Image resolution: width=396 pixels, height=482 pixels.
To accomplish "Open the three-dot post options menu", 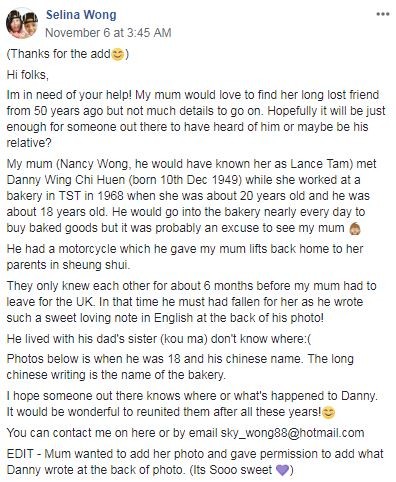I will (x=383, y=14).
